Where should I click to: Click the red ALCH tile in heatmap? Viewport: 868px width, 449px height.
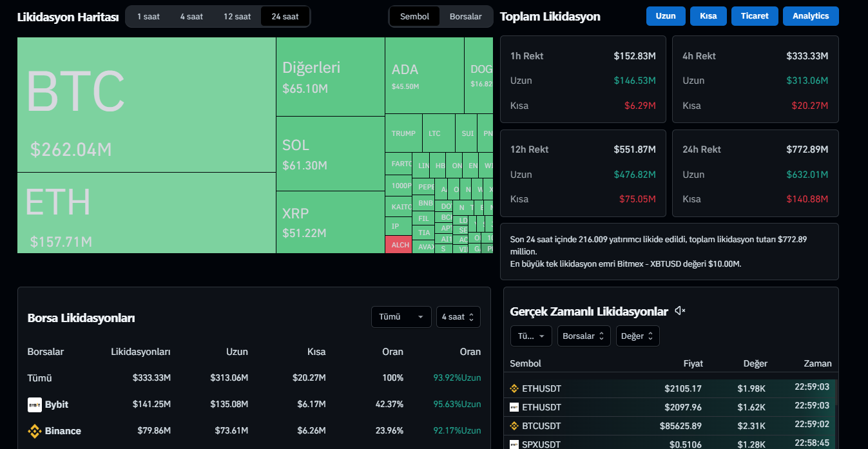(398, 245)
